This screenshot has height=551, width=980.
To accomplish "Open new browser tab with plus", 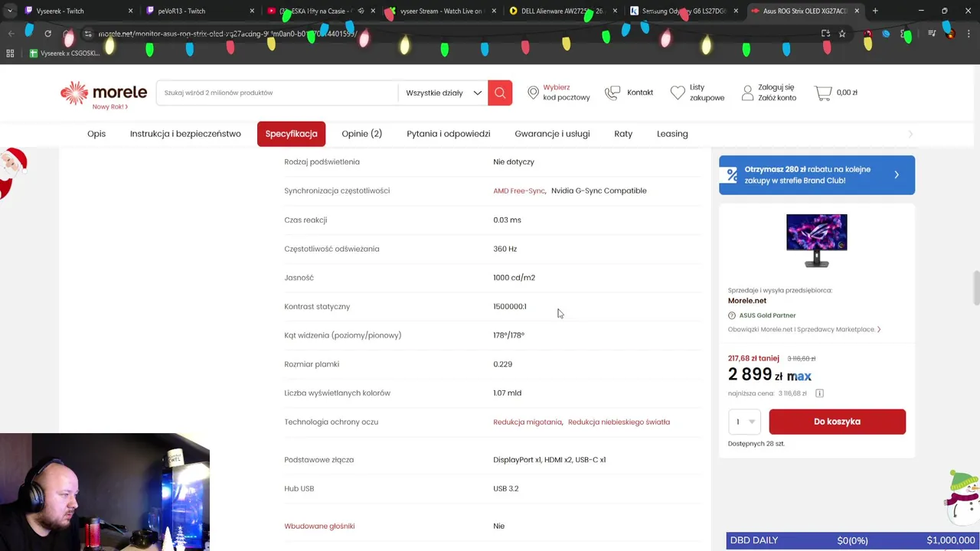I will pos(875,11).
